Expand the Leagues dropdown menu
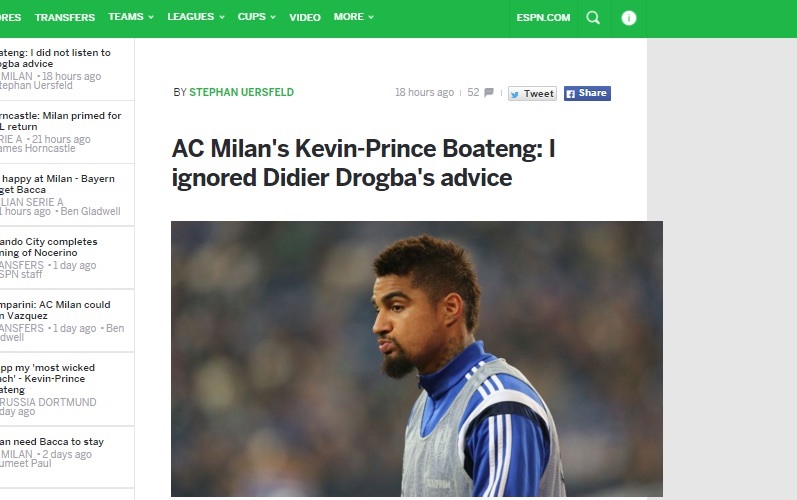Screen dimensions: 797x500 coord(196,17)
